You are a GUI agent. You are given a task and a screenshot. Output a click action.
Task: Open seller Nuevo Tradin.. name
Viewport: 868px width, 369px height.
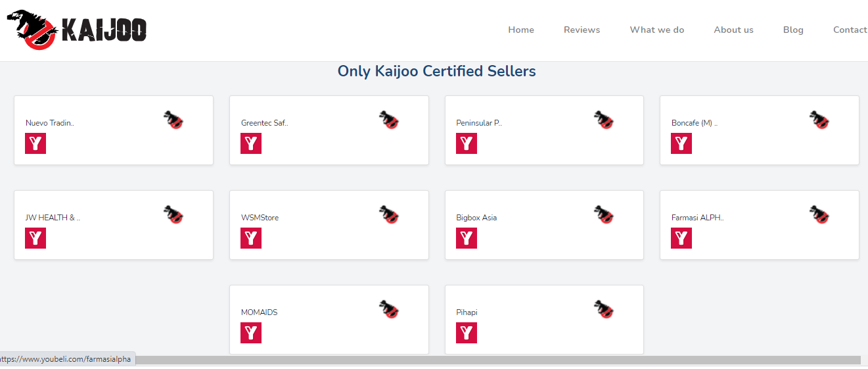[x=50, y=123]
